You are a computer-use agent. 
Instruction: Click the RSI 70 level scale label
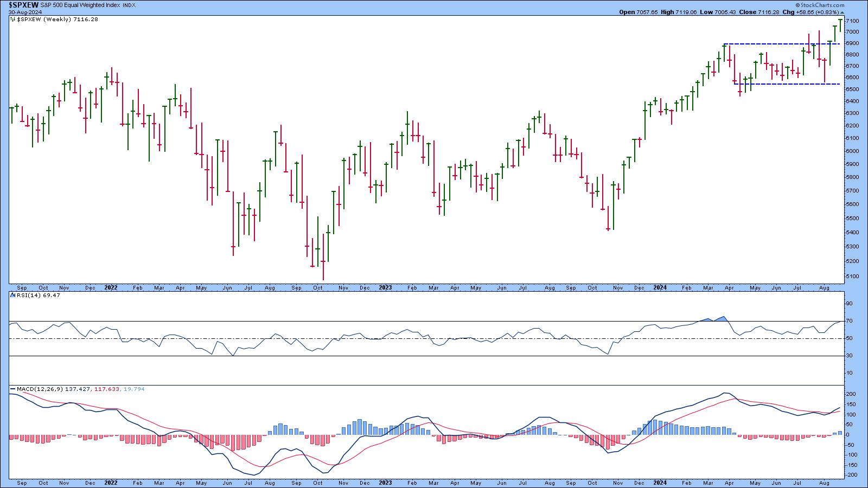(848, 321)
